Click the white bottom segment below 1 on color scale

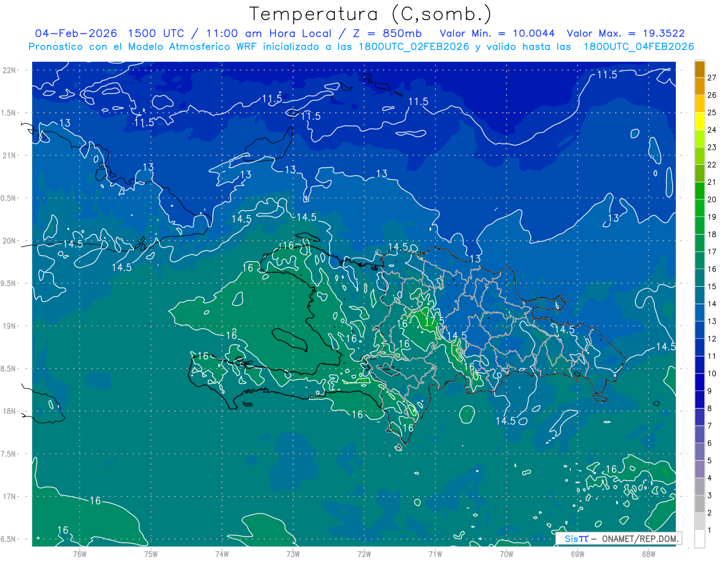click(x=699, y=539)
